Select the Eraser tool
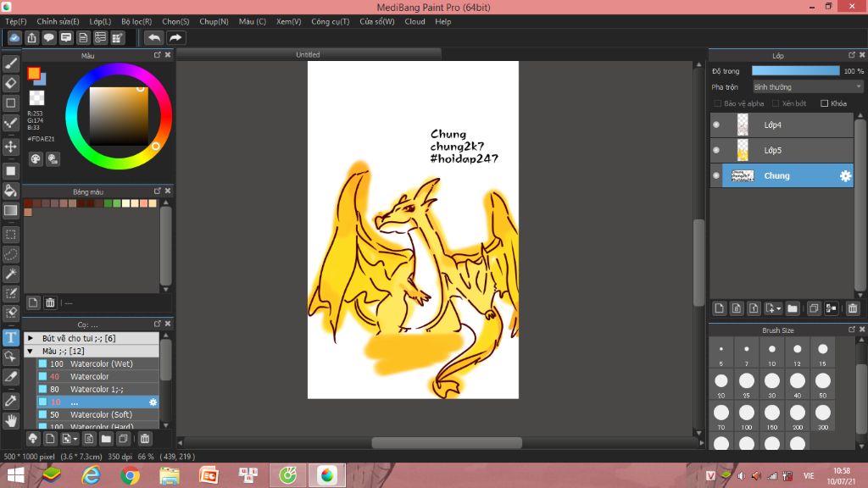This screenshot has width=868, height=488. click(x=10, y=83)
